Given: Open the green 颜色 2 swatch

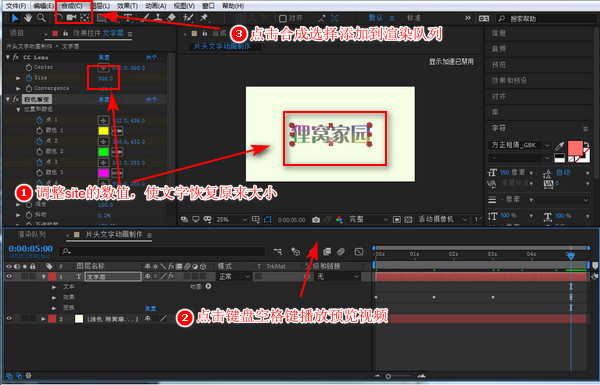Looking at the screenshot, I should [x=103, y=152].
